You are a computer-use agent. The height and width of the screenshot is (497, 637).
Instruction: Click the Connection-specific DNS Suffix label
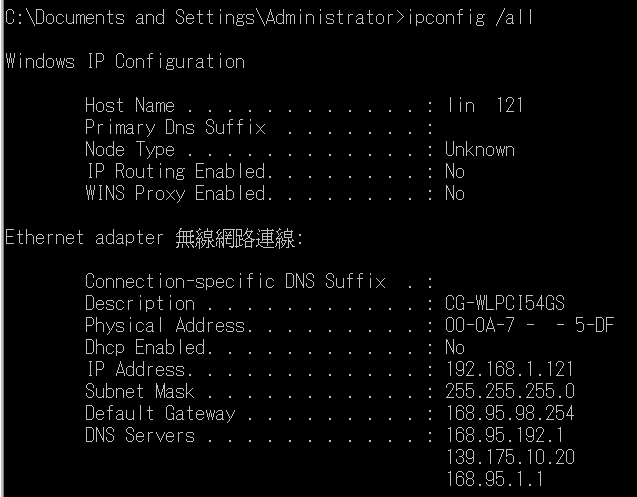pyautogui.click(x=235, y=281)
